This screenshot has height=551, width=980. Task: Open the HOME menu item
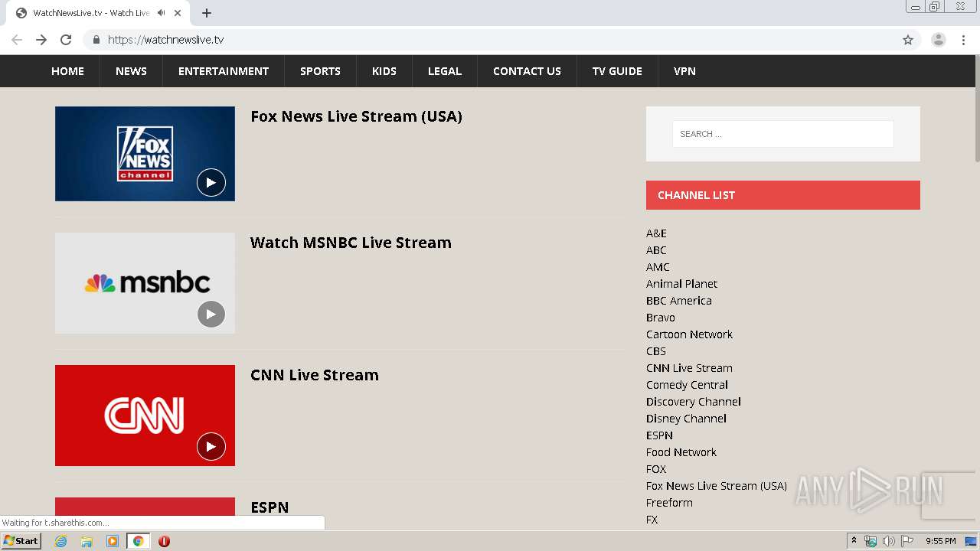click(67, 71)
